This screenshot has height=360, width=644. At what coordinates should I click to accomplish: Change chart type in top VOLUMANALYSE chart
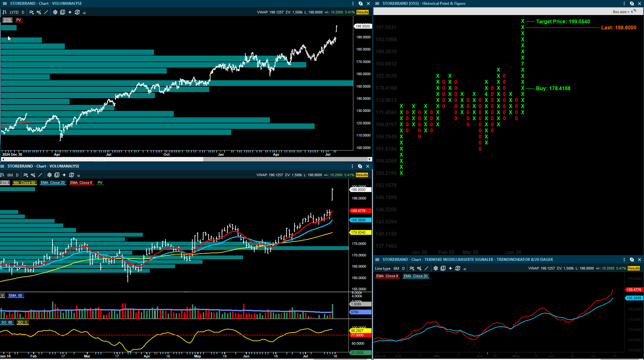coord(5,12)
